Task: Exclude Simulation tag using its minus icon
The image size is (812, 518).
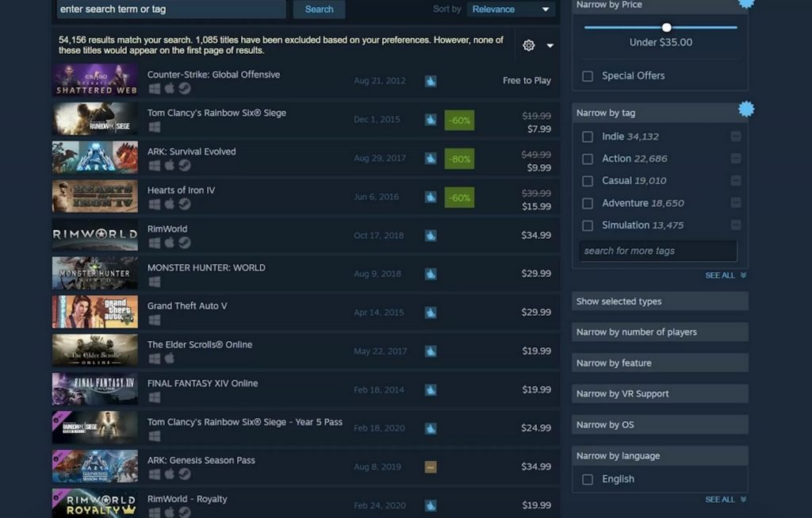Action: pos(735,224)
